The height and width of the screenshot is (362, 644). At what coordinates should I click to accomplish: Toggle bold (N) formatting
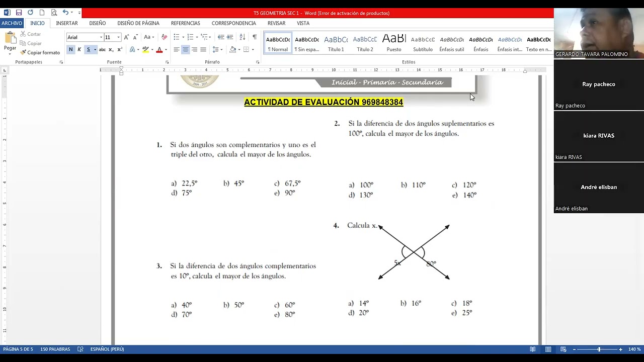pos(70,49)
